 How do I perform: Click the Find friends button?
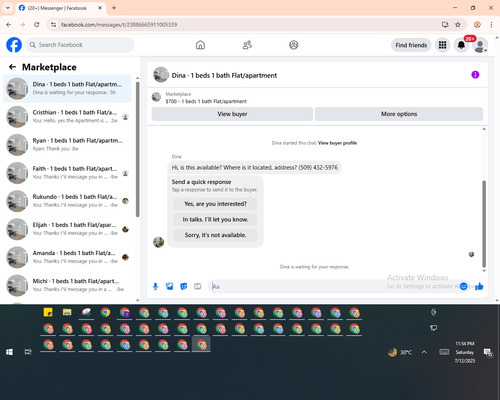tap(411, 45)
